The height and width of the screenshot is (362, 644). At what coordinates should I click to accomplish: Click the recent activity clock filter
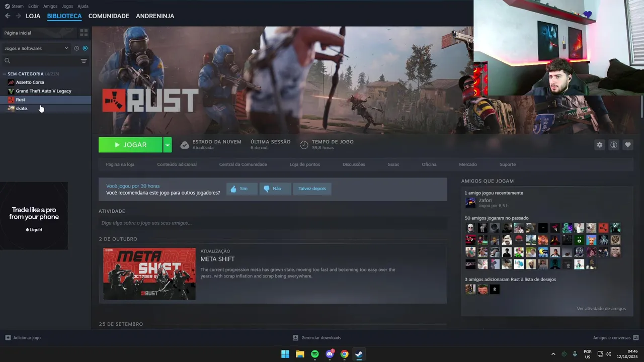tap(76, 48)
